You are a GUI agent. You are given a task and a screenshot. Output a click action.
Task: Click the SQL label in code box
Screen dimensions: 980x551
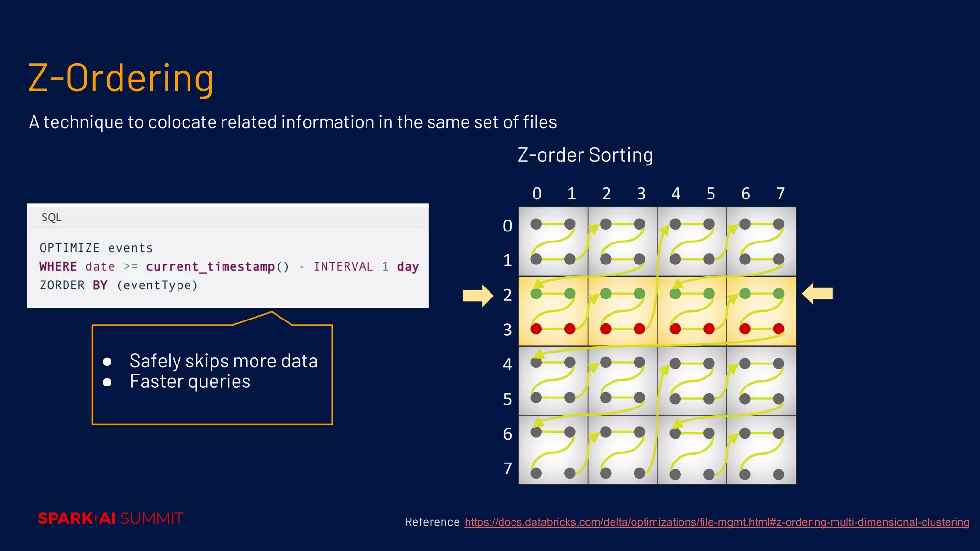tap(51, 218)
